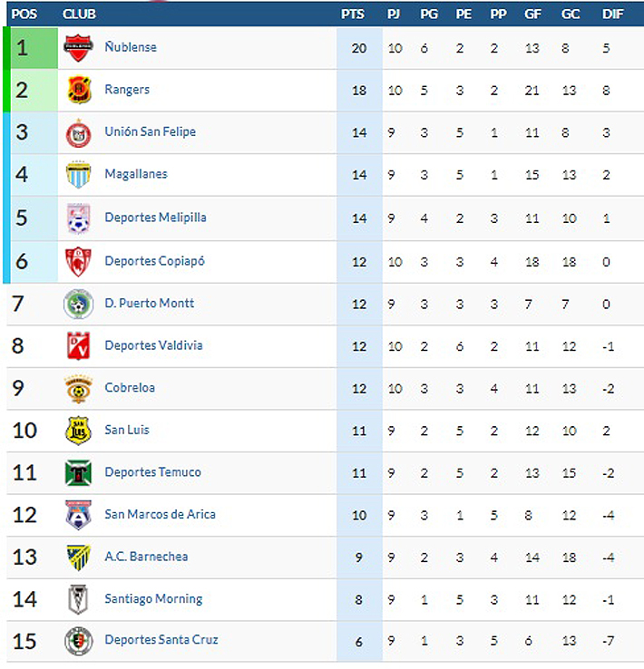This screenshot has width=644, height=669.
Task: Open the Deportes Melipilla team link
Action: [155, 218]
